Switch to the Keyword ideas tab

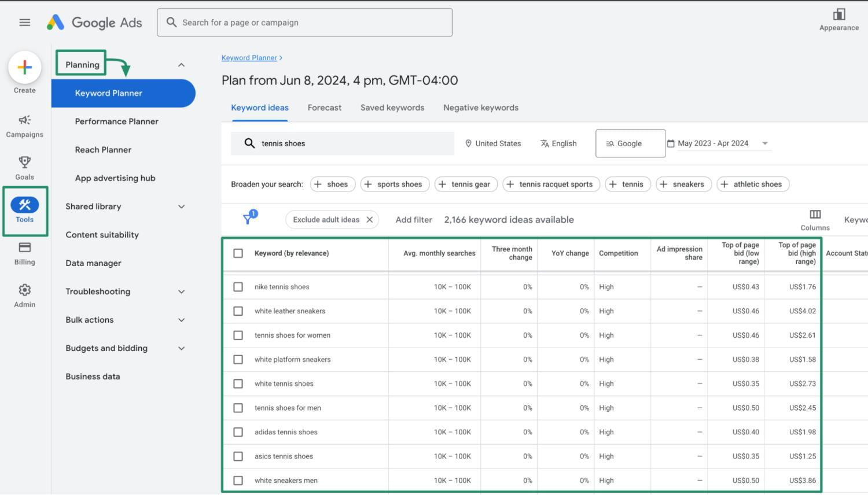pyautogui.click(x=260, y=108)
